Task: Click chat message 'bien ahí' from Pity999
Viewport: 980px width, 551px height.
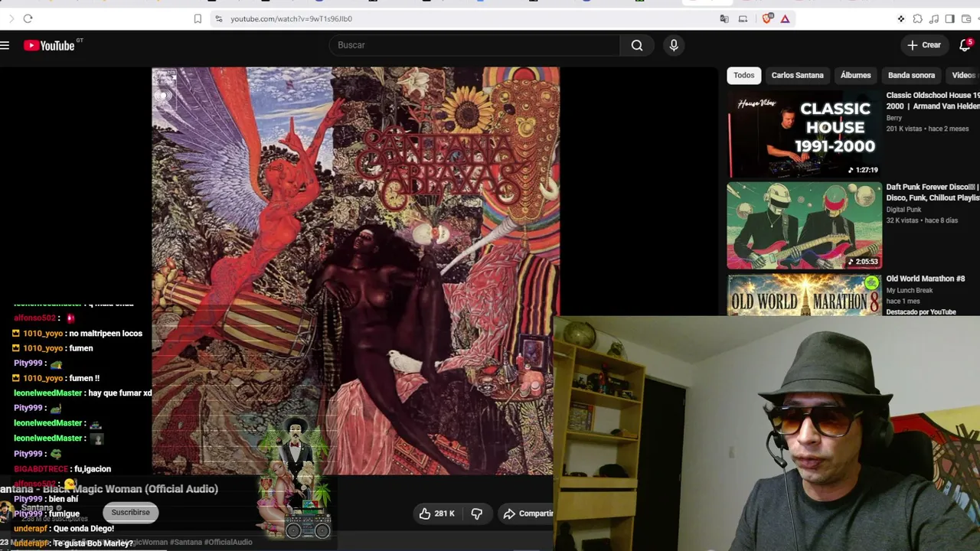Action: click(64, 499)
